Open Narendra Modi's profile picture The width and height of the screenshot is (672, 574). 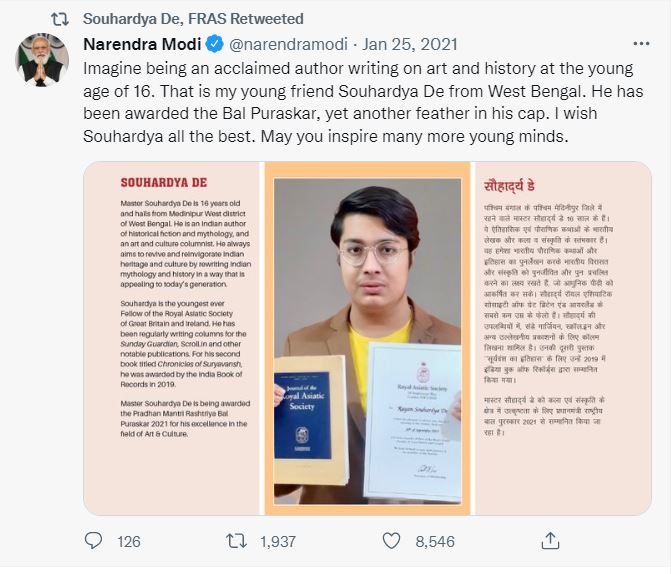coord(42,59)
